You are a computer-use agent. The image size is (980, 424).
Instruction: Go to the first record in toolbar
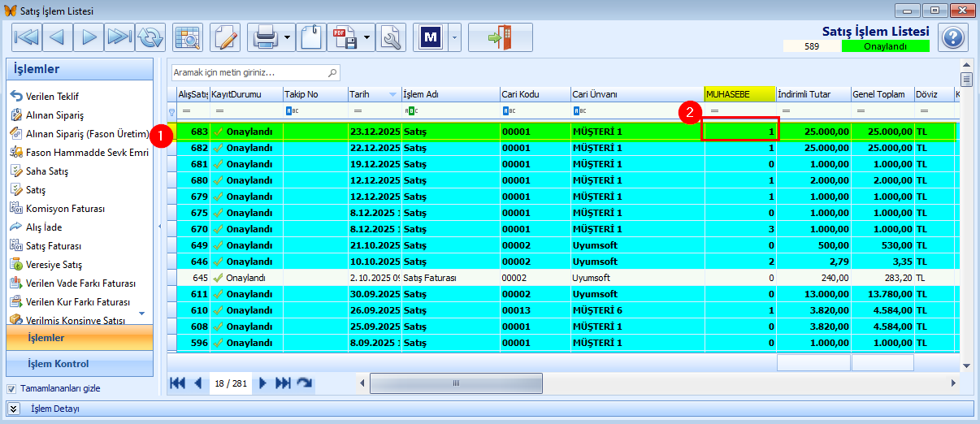point(27,37)
